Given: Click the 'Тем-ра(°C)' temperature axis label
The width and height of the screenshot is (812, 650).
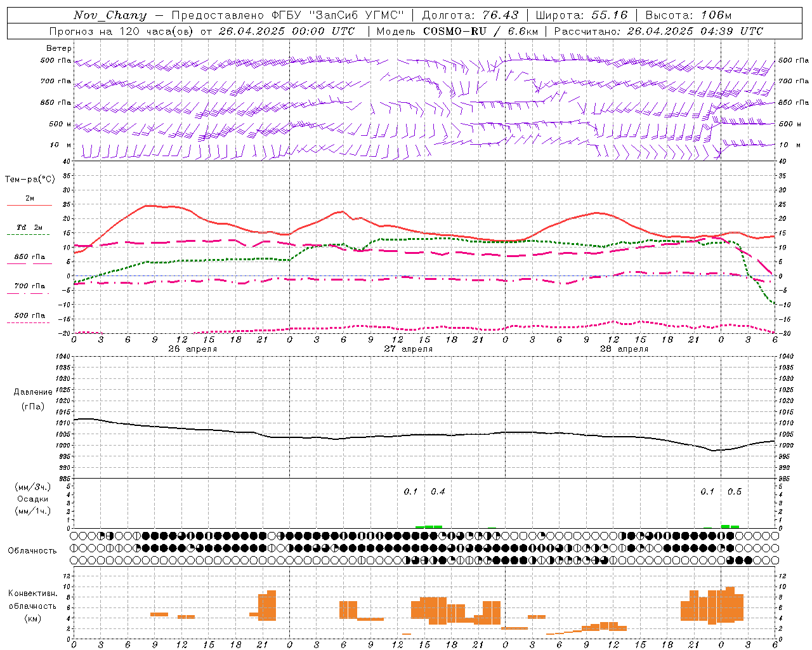Looking at the screenshot, I should (30, 180).
